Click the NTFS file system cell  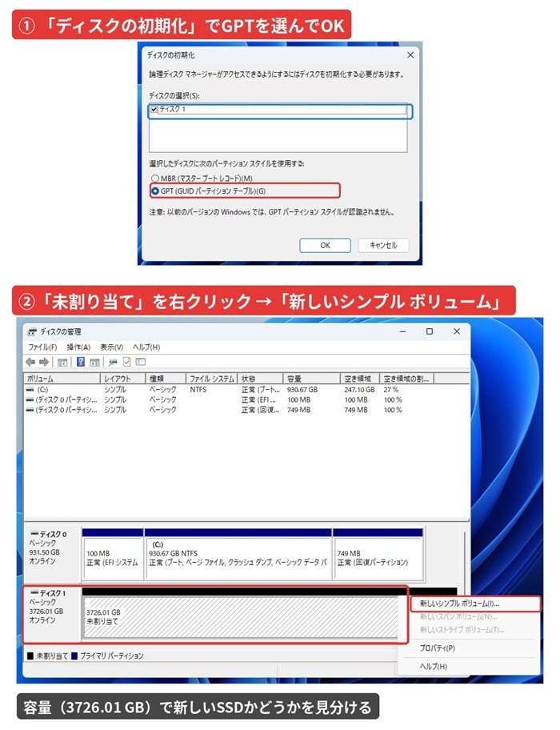click(x=198, y=390)
